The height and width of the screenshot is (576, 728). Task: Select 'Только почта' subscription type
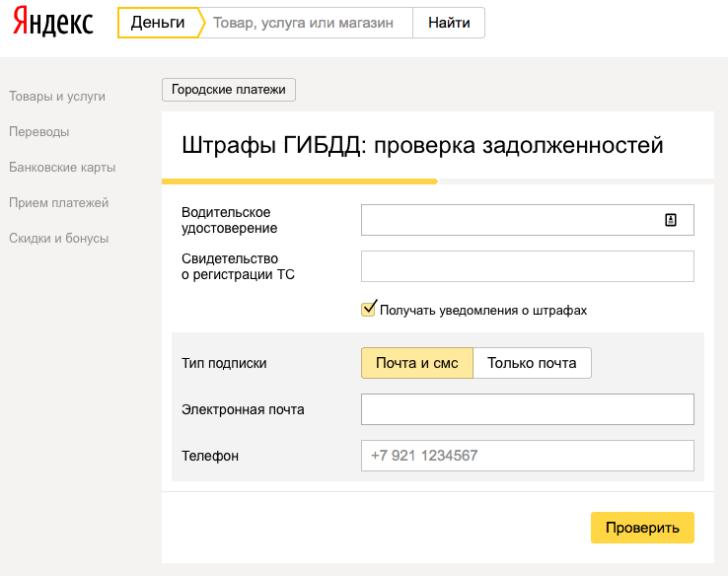[x=532, y=363]
